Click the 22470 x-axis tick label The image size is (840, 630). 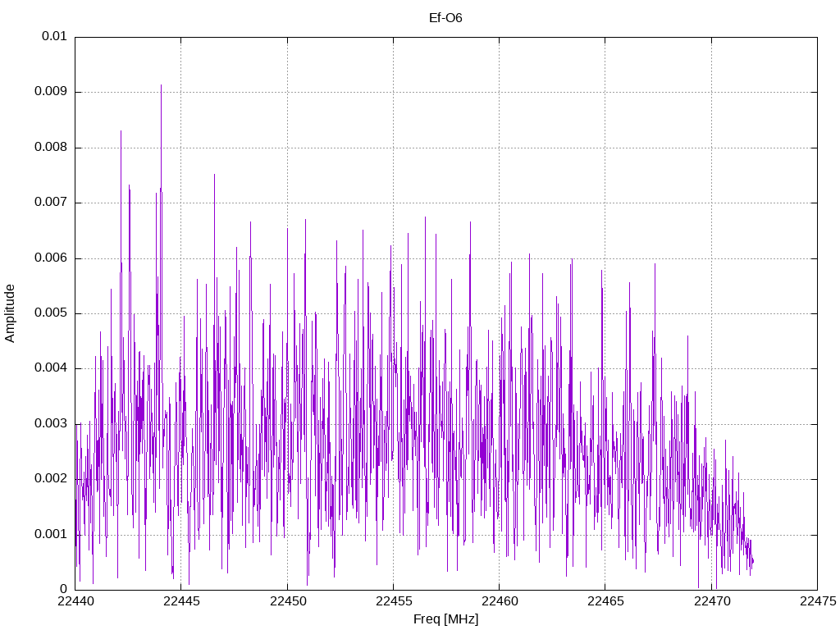(712, 601)
